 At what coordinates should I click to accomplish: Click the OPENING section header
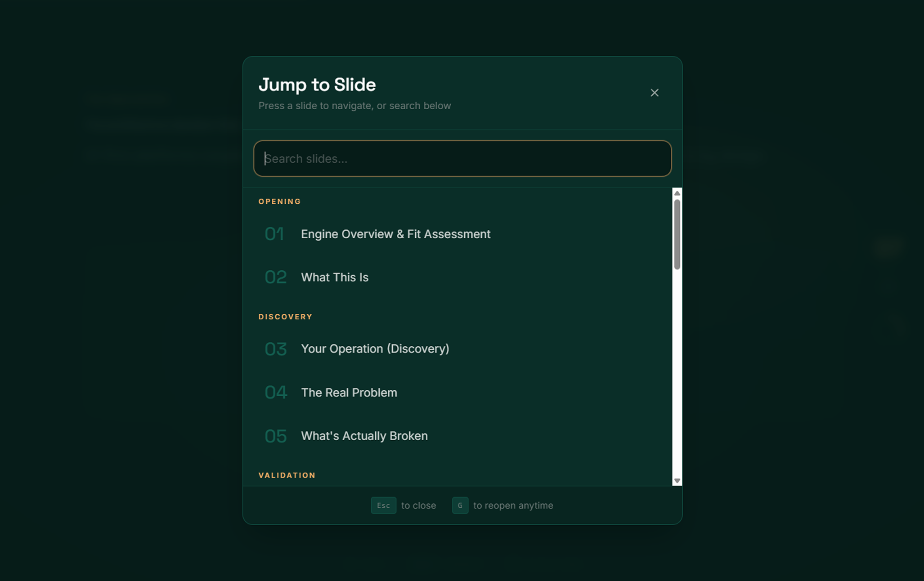(x=279, y=201)
